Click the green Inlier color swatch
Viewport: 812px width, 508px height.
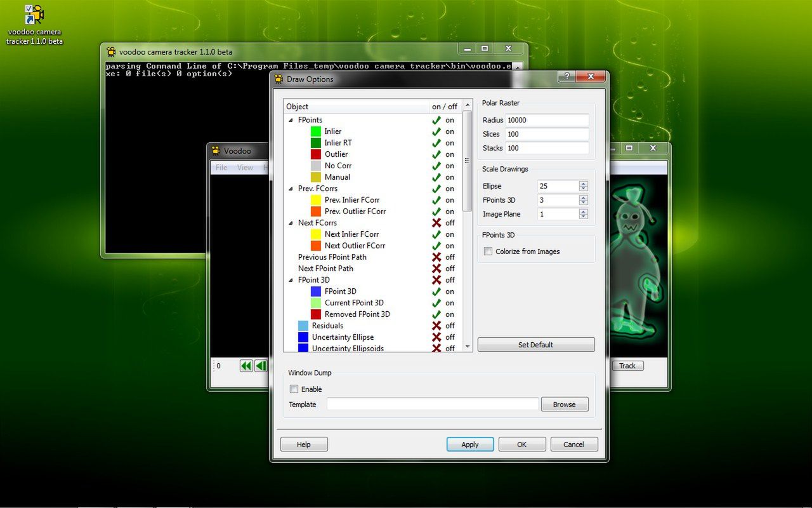coord(316,131)
